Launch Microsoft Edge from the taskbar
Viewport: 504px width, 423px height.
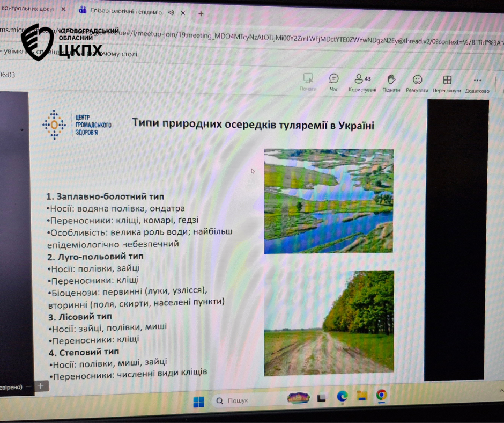(x=342, y=397)
